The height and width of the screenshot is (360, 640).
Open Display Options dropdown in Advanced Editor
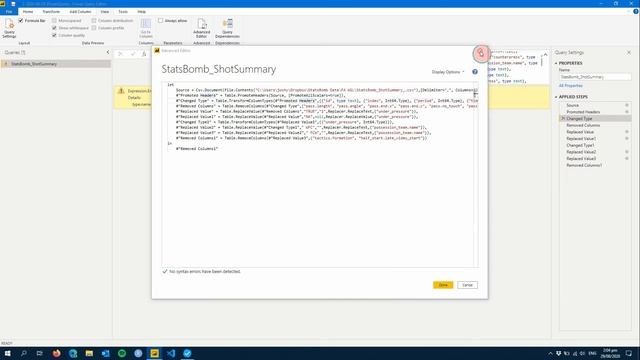448,72
